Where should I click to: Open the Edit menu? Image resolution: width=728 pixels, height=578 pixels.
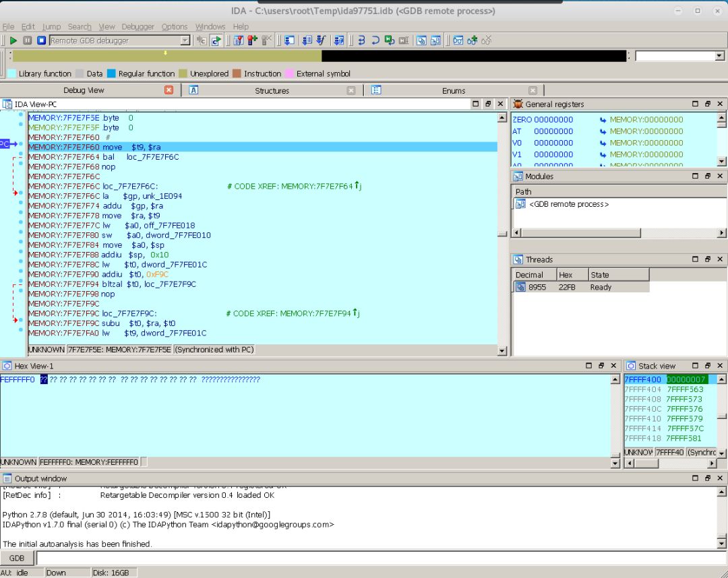click(28, 26)
